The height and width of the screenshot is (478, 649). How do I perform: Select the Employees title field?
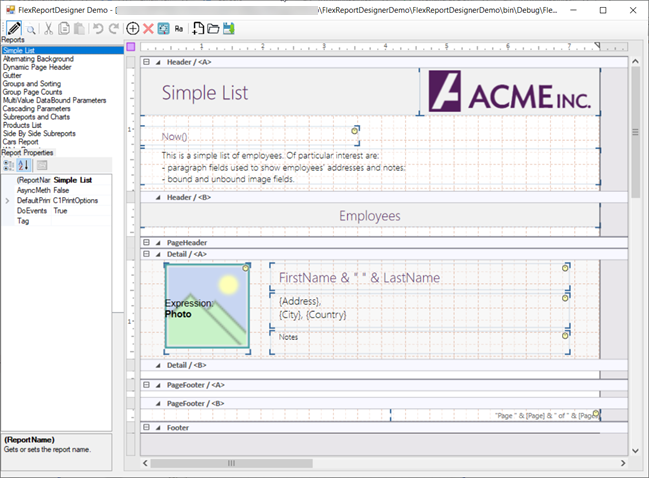(x=370, y=216)
